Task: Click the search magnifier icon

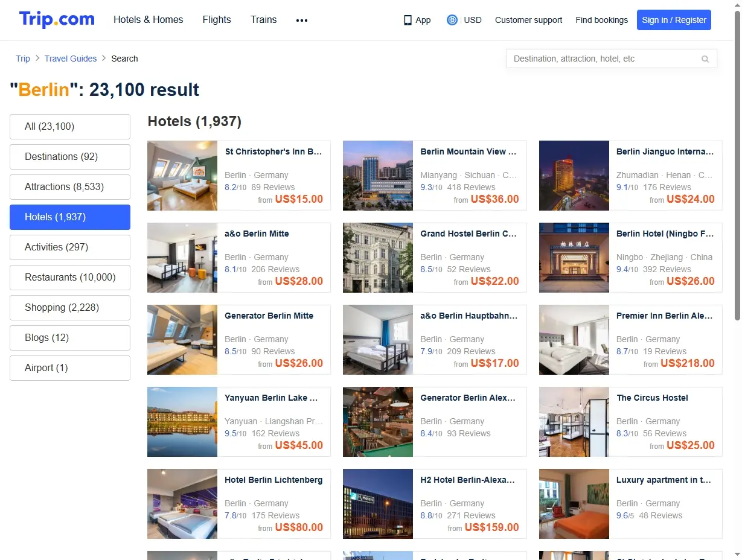Action: pos(705,59)
